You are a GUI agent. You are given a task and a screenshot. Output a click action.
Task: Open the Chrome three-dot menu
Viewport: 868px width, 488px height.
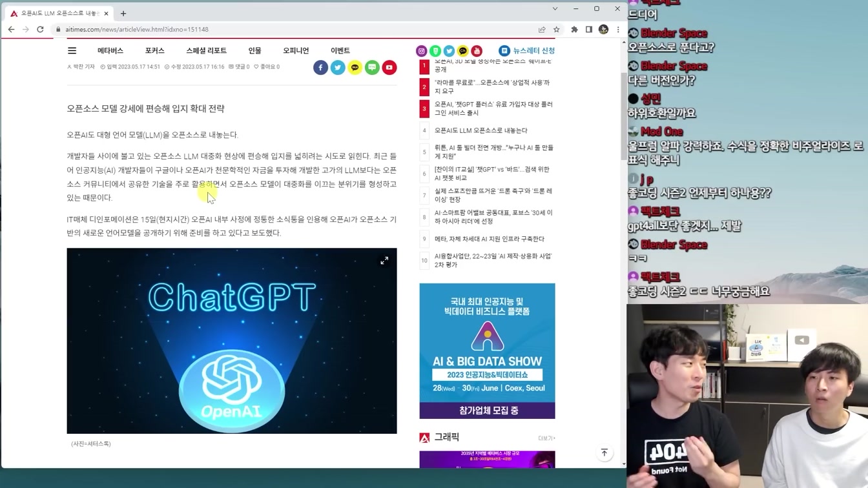coord(618,29)
